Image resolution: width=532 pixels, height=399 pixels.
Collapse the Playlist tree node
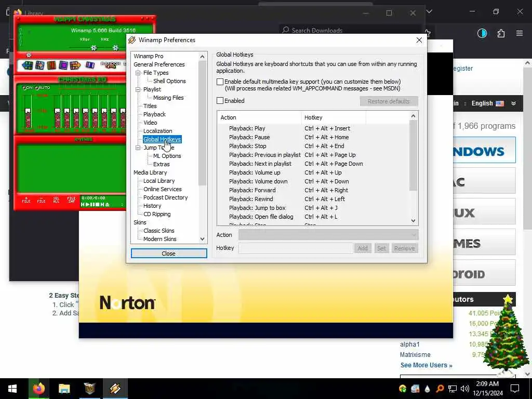[x=138, y=89]
